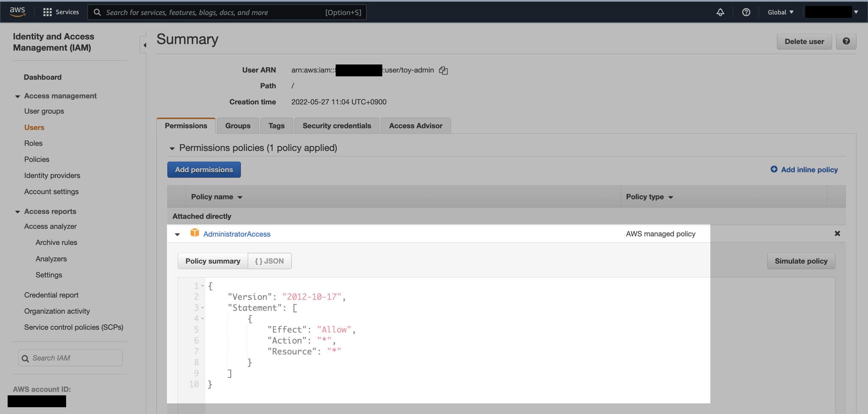
Task: Collapse the Permissions policies section
Action: (x=172, y=148)
